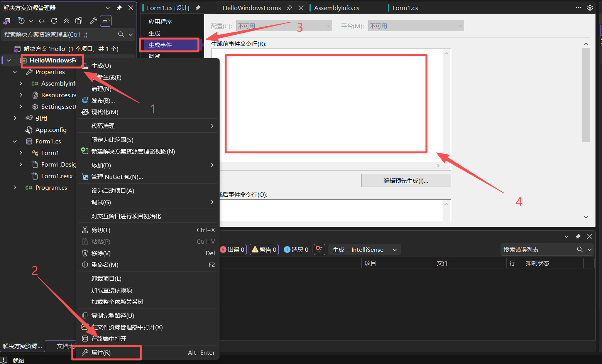Sort error list by 文件 column

pos(470,263)
